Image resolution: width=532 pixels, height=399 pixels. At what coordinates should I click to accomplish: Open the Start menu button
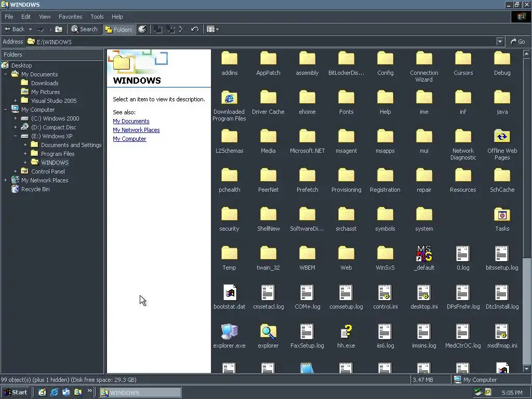coord(15,392)
